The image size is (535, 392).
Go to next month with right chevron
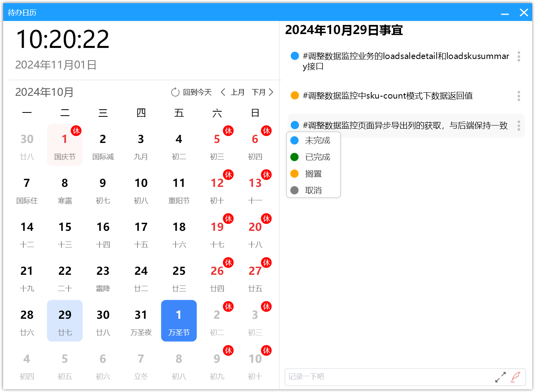271,92
